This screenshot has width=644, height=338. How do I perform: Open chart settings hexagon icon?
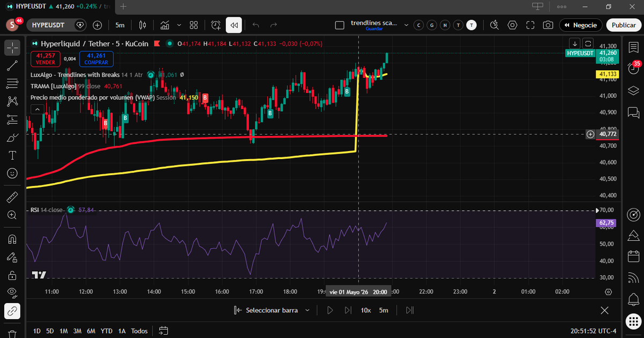(x=513, y=25)
